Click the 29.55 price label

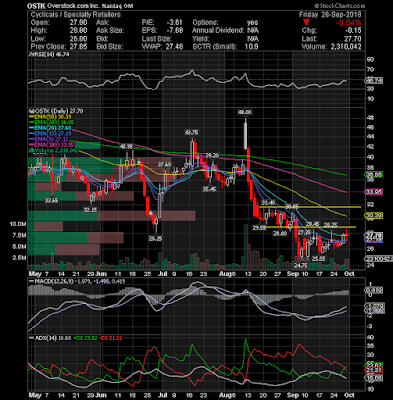tap(259, 228)
